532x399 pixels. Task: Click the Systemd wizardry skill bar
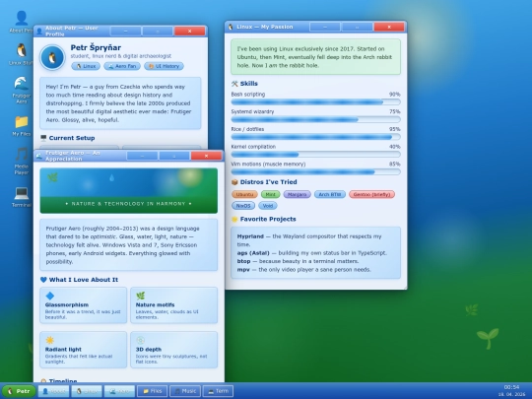pos(315,119)
